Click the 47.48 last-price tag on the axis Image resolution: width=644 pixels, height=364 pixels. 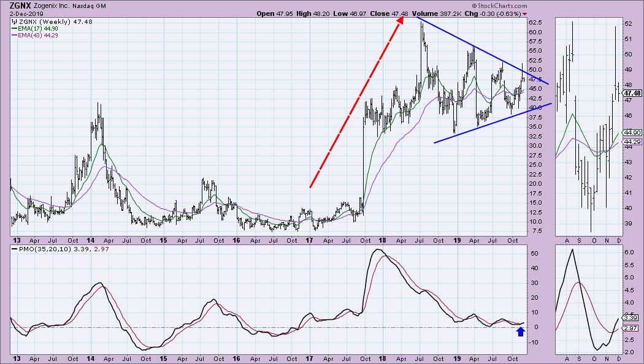click(x=632, y=93)
